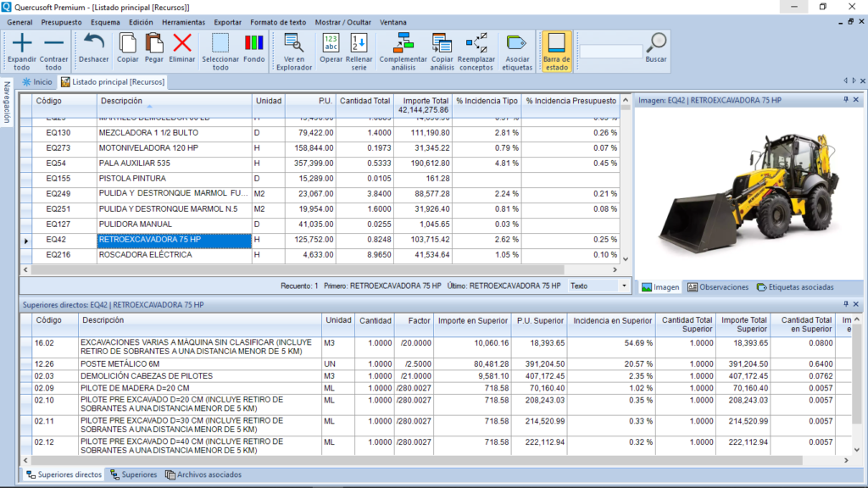
Task: Open the Formato de texto menu
Action: (x=278, y=22)
